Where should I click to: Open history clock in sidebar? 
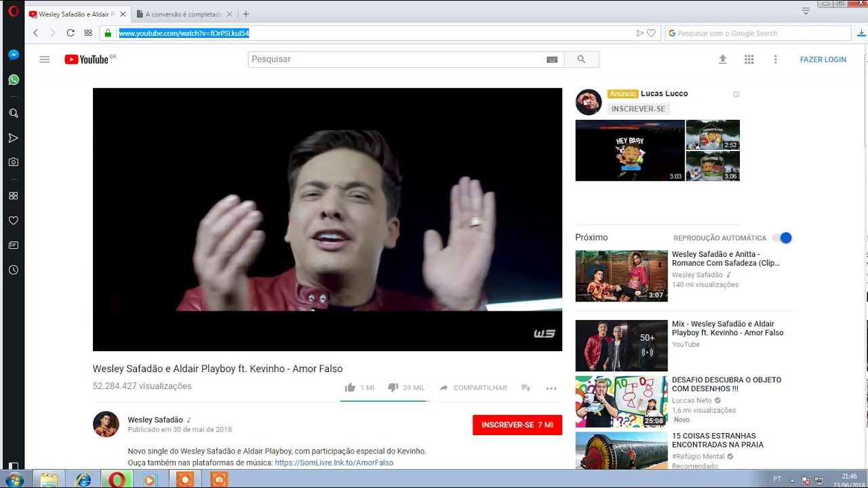pos(14,270)
